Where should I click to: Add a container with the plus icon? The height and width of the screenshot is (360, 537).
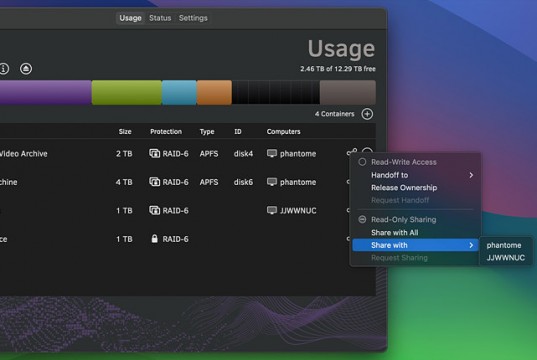coord(367,114)
